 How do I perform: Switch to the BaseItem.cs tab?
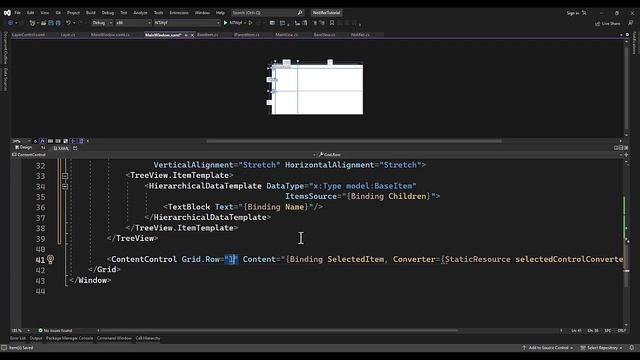[207, 35]
